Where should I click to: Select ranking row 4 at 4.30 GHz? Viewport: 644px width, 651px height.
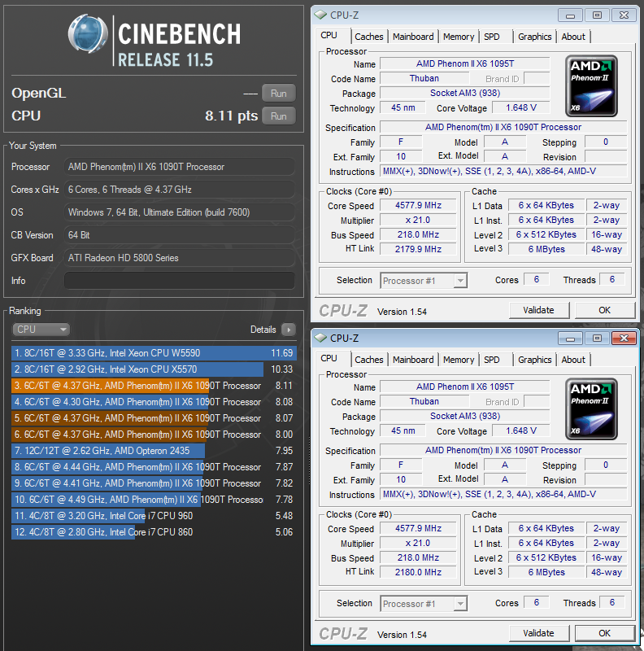coord(154,402)
